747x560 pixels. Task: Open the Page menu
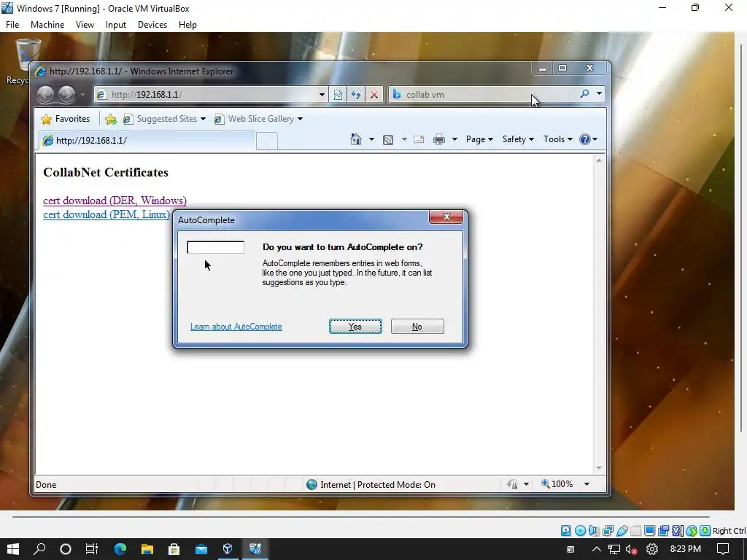479,139
